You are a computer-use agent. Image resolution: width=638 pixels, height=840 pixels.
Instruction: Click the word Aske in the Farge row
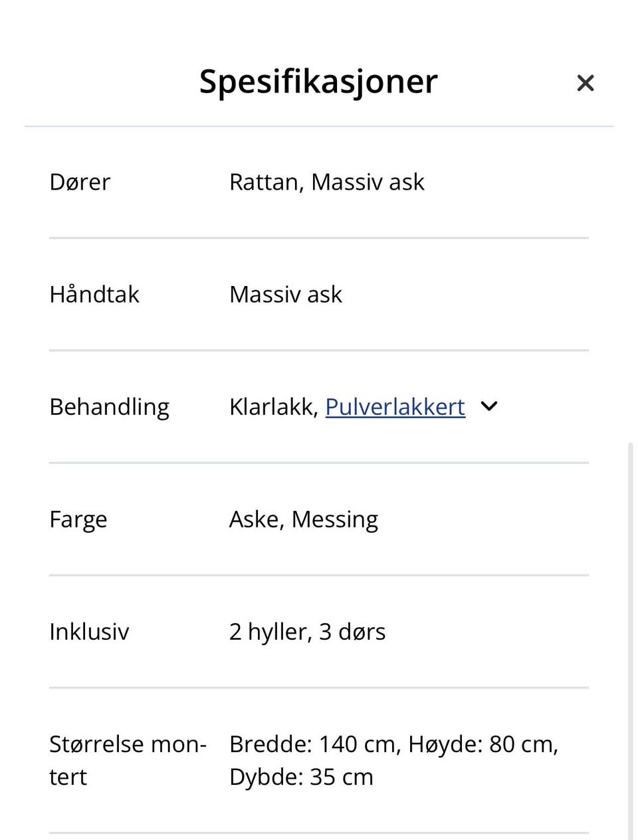[256, 519]
